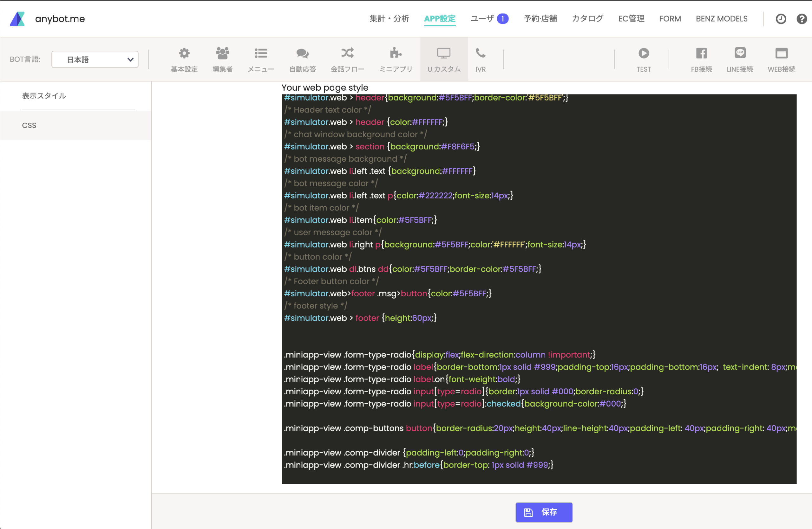Start the TEST play icon
Image resolution: width=812 pixels, height=529 pixels.
(644, 53)
